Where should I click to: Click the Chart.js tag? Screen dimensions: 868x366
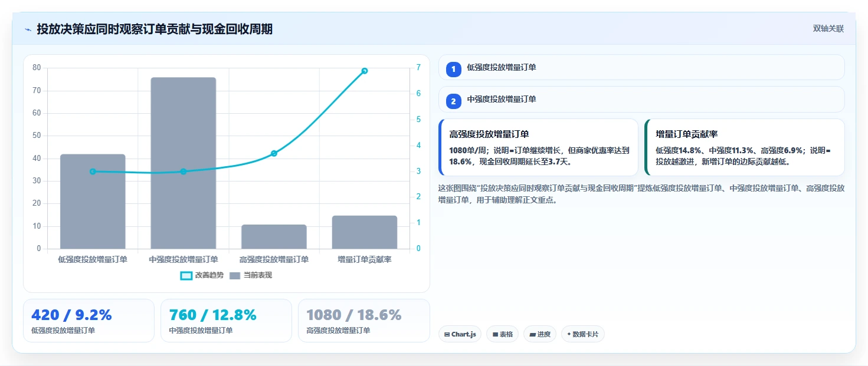pyautogui.click(x=460, y=334)
